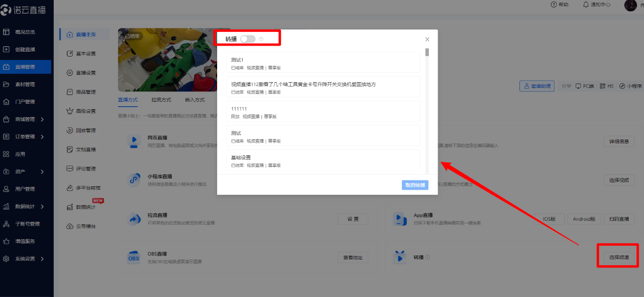
Task: Select the 评论管理 comment management icon
Action: [x=82, y=168]
